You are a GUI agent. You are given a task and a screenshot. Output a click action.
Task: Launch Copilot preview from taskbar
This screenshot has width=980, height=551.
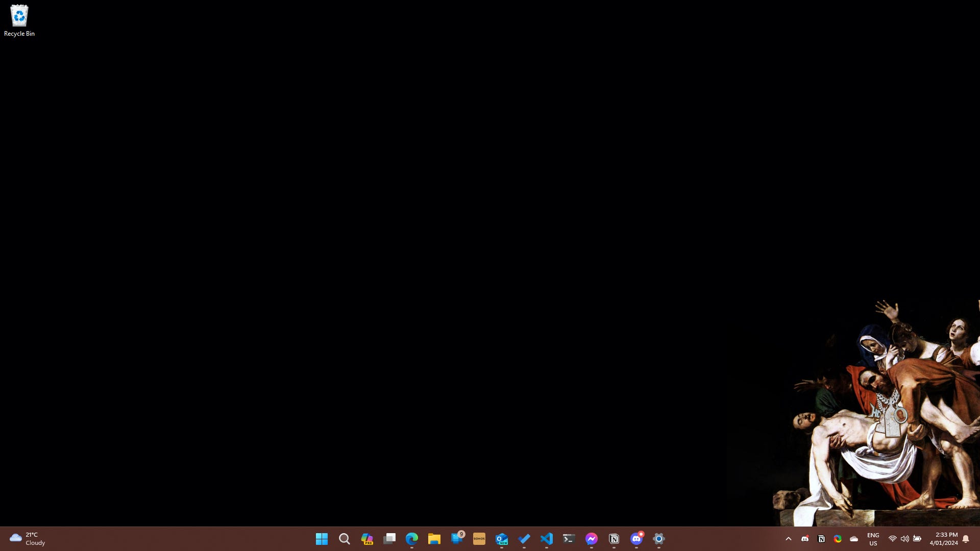[x=367, y=539]
